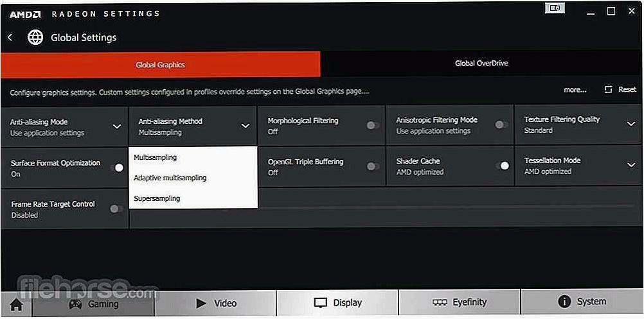
Task: Click the Eyefinity multi-monitor icon
Action: click(440, 302)
